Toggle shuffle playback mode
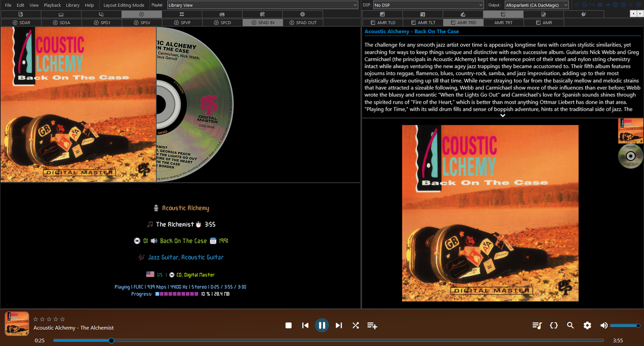Viewport: 644px width, 346px height. 356,325
